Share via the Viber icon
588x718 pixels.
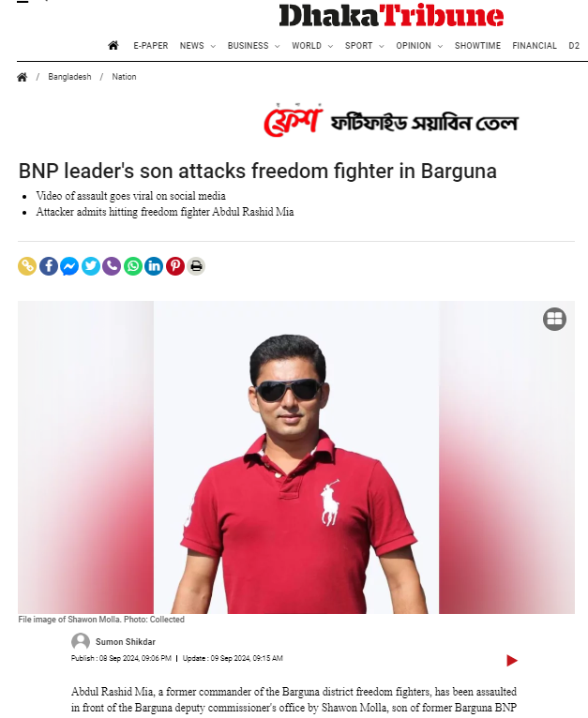112,266
